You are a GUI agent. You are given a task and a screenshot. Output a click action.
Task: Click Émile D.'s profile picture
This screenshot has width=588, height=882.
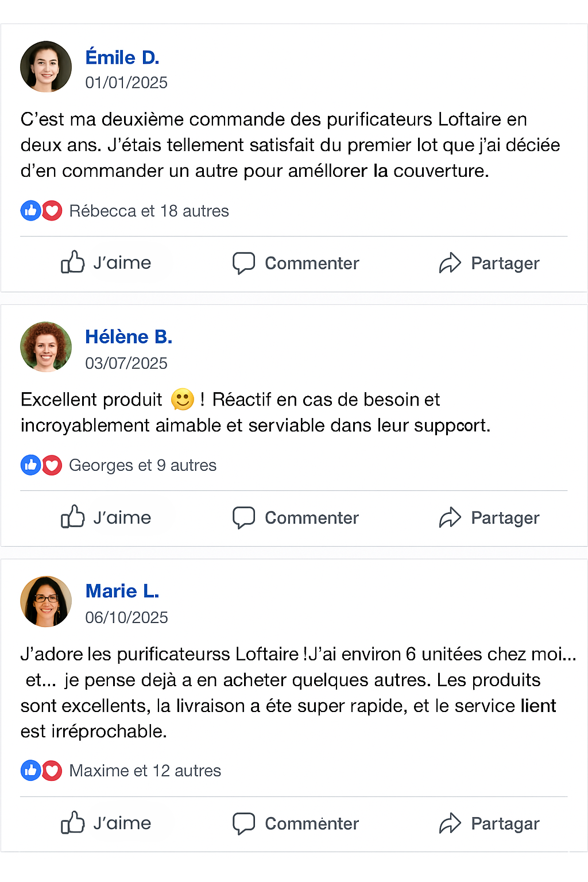[46, 67]
